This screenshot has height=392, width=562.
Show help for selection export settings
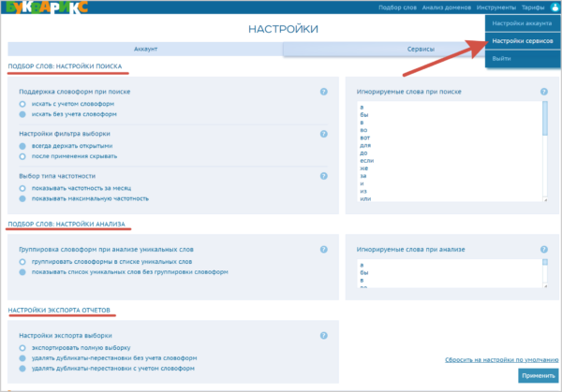point(324,336)
